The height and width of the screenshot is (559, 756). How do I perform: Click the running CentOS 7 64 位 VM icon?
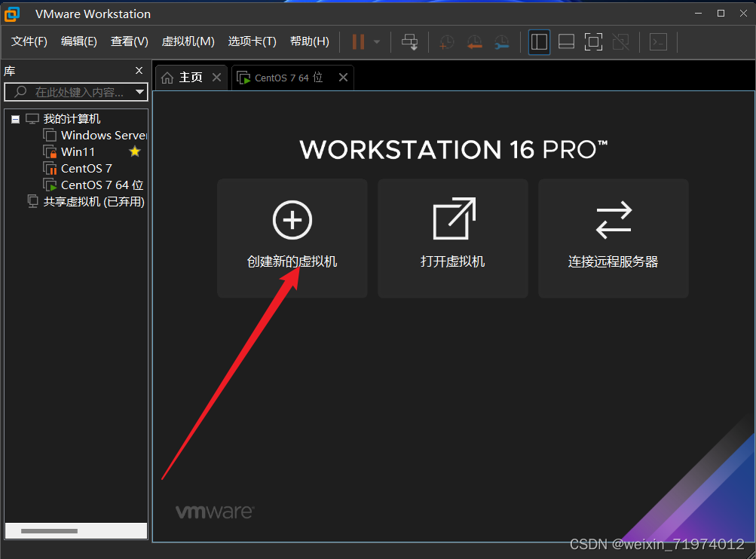(x=51, y=185)
